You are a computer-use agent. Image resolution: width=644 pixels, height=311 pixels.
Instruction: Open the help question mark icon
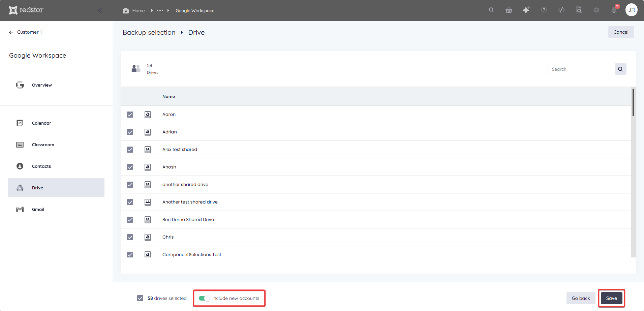pyautogui.click(x=544, y=10)
